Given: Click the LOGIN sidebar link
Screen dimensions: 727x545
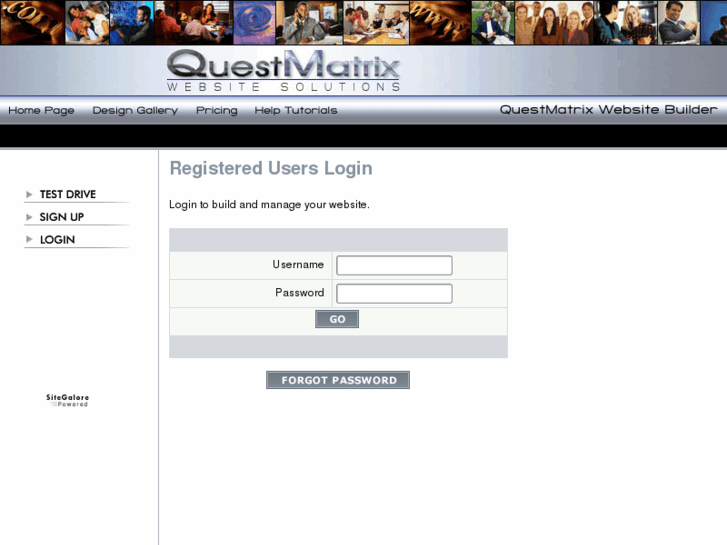Looking at the screenshot, I should (57, 240).
